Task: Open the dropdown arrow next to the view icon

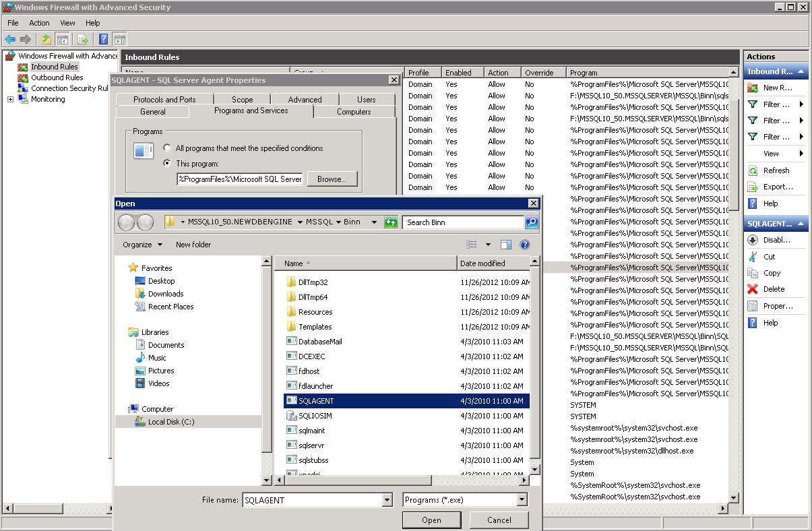Action: pos(488,245)
